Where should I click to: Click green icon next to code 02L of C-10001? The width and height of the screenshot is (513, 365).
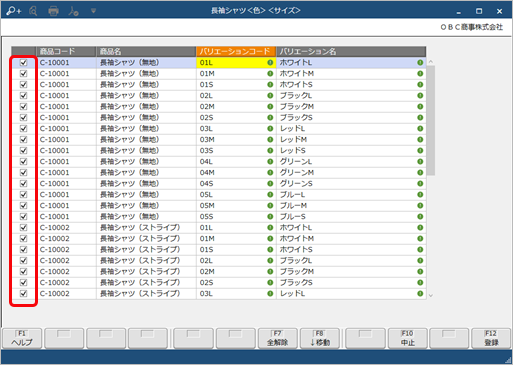click(270, 96)
